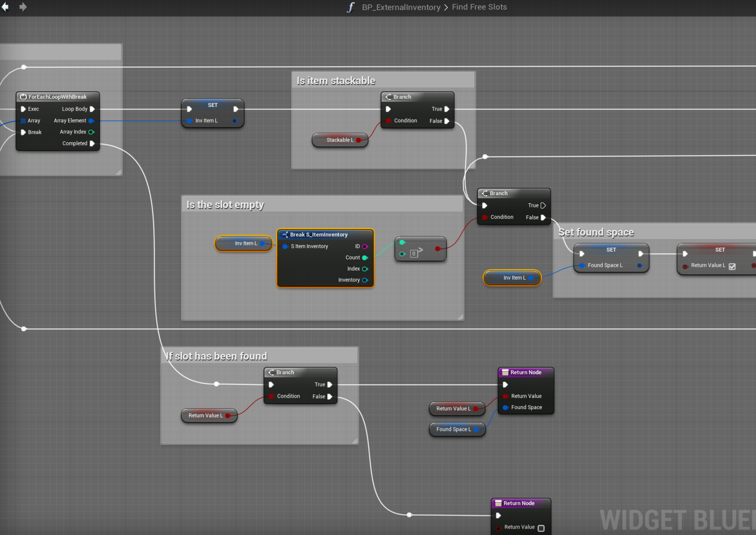The height and width of the screenshot is (535, 756).
Task: Click the Find Free Slots breadcrumb
Action: point(479,7)
